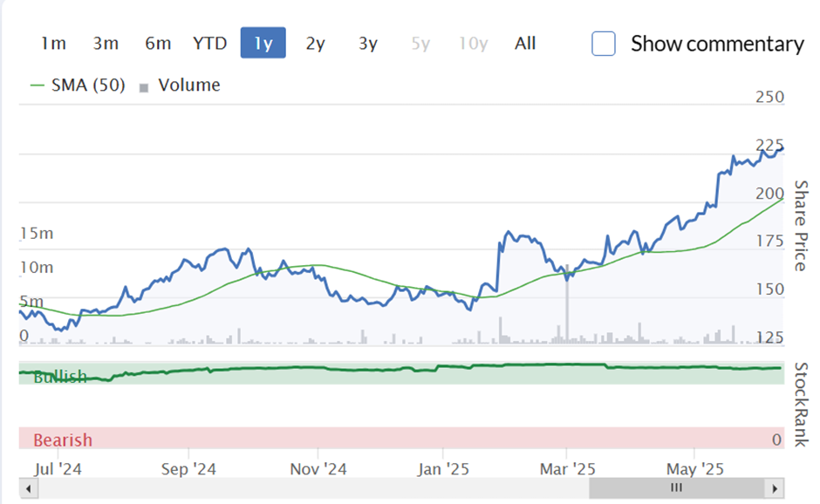The height and width of the screenshot is (504, 820).
Task: Toggle Volume legend series
Action: (180, 85)
